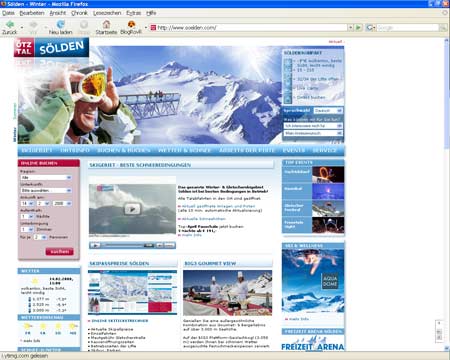Click the Zurück back arrow icon
This screenshot has height=360, width=450.
10,24
